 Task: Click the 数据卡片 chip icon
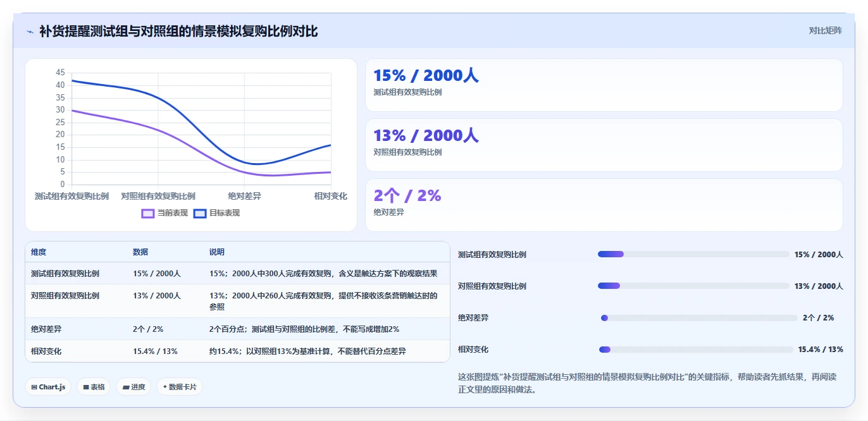pyautogui.click(x=165, y=387)
